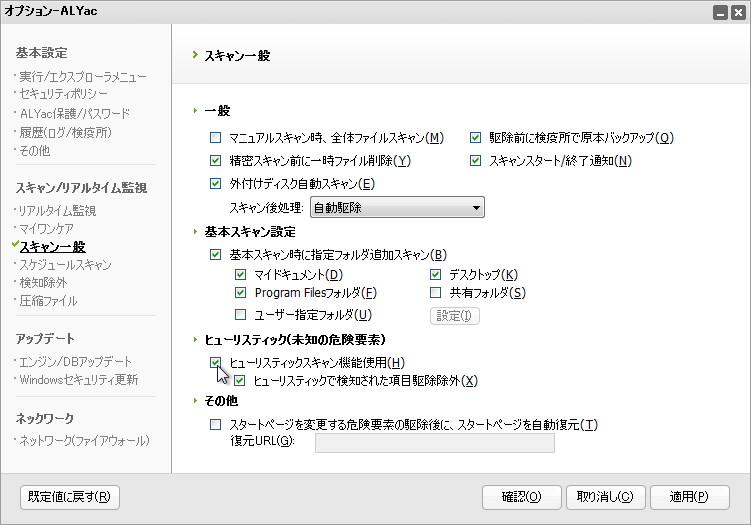Click the 復元URL input field
Image resolution: width=751 pixels, height=525 pixels.
(x=434, y=443)
